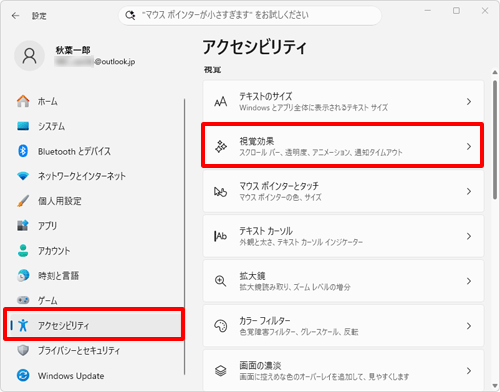500x392 pixels.
Task: Click the ゲーム controller icon
Action: (x=23, y=300)
